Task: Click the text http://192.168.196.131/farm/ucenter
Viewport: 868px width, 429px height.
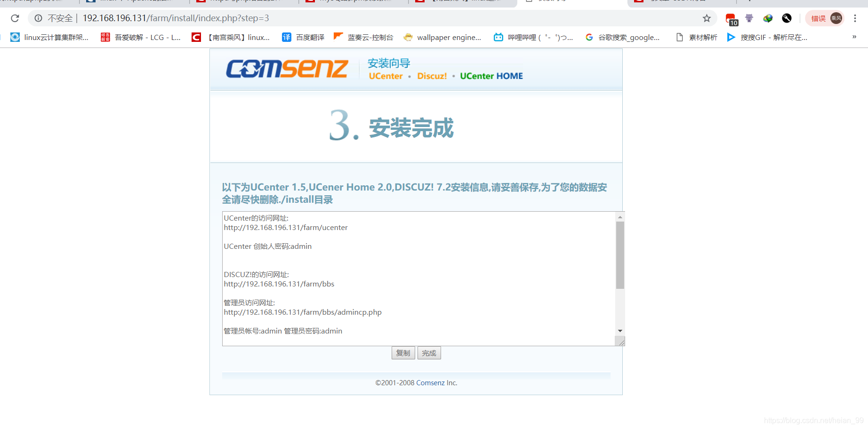Action: click(286, 228)
